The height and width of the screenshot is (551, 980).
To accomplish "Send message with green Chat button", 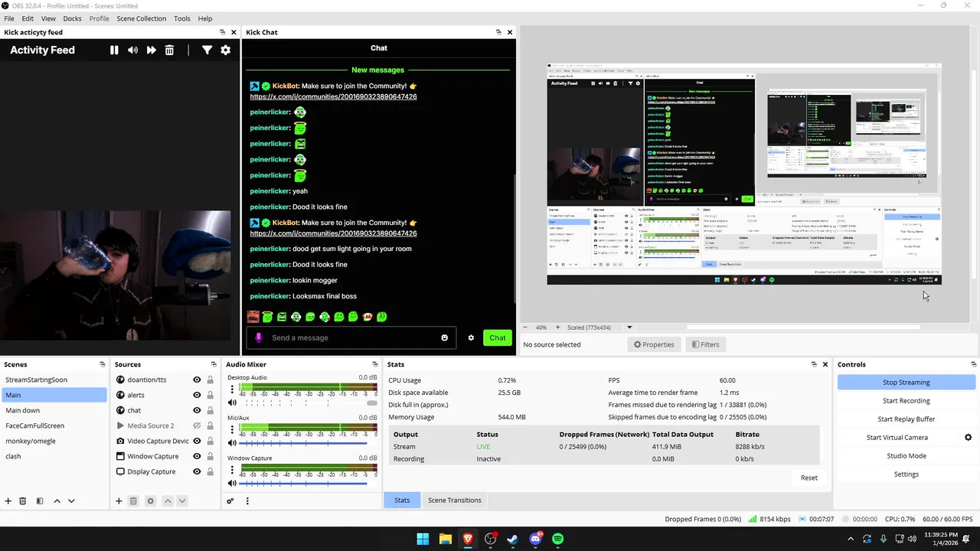I will pos(498,337).
